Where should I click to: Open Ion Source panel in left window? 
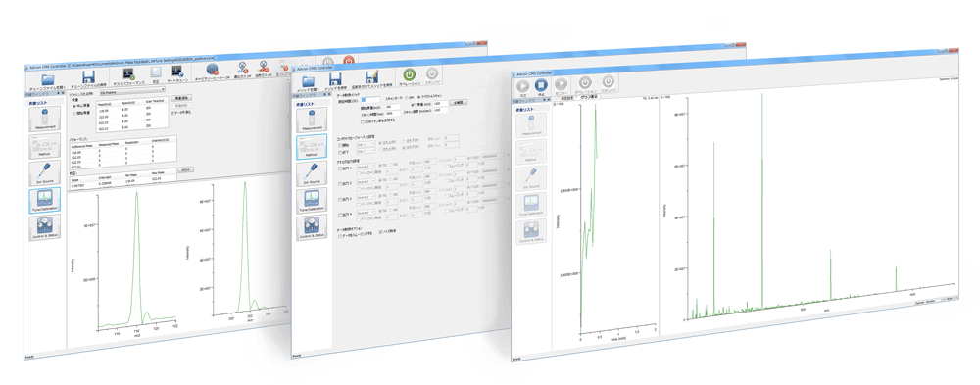[x=44, y=173]
